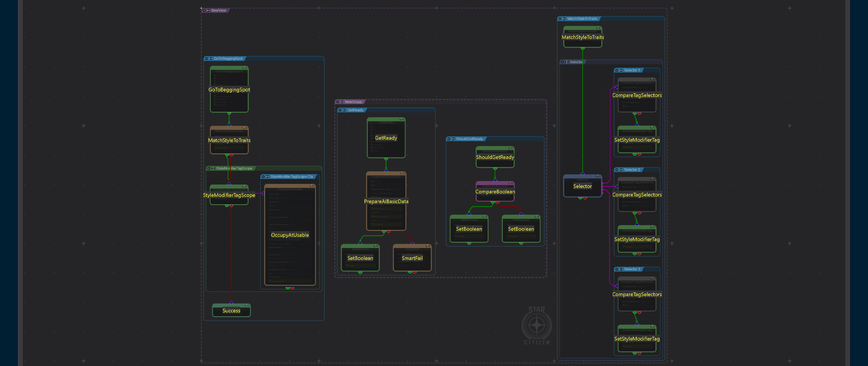
Task: Toggle layout direction icon on Selector 2 group
Action: 621,170
